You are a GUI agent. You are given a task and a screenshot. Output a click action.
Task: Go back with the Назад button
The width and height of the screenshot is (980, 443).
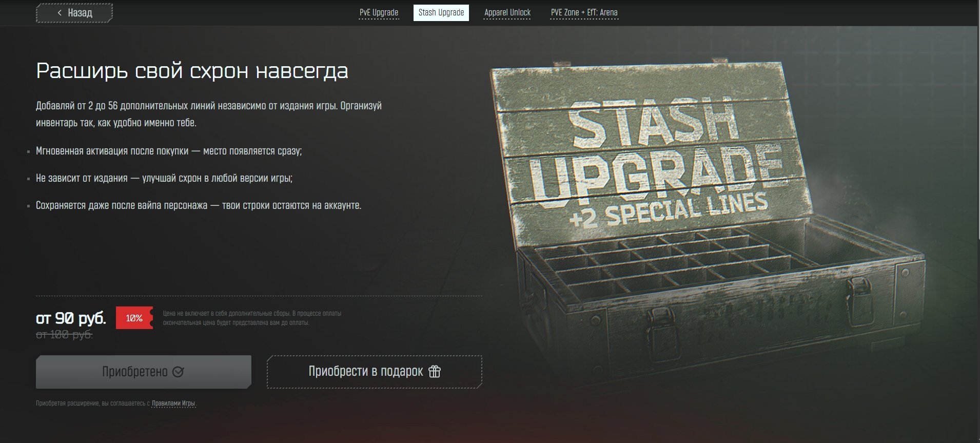click(74, 13)
